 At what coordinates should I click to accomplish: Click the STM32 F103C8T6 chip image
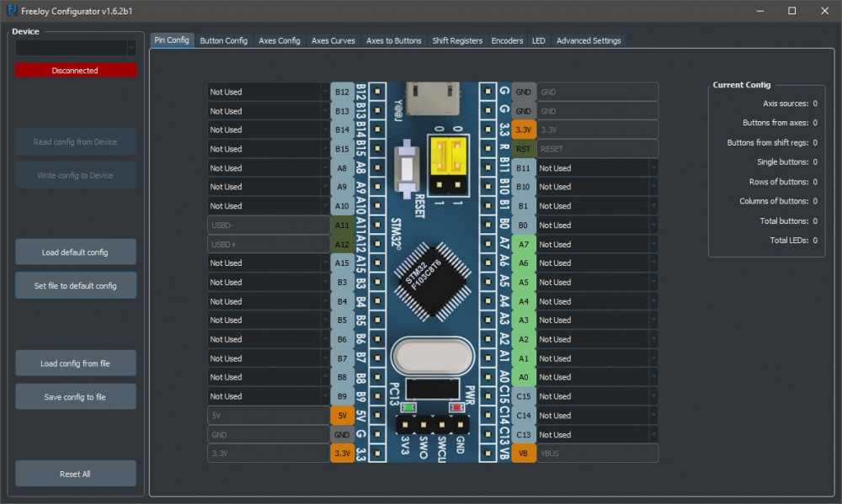[431, 280]
